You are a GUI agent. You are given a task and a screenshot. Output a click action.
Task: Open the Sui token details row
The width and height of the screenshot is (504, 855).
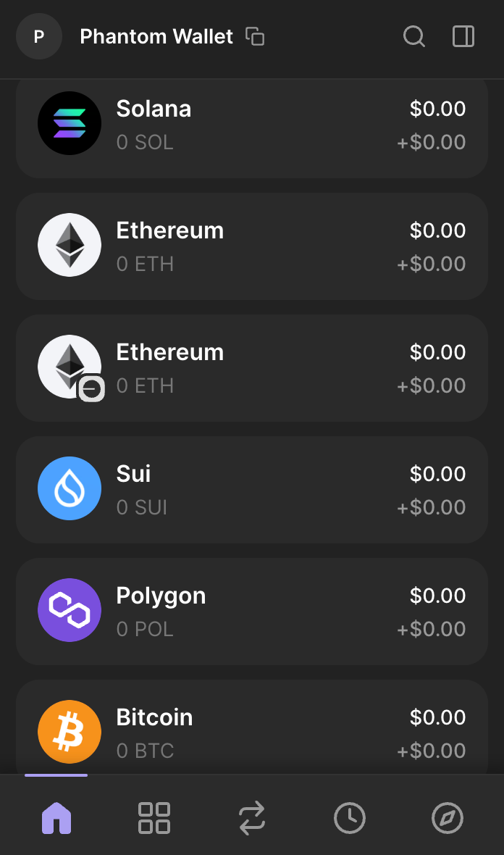coord(251,488)
